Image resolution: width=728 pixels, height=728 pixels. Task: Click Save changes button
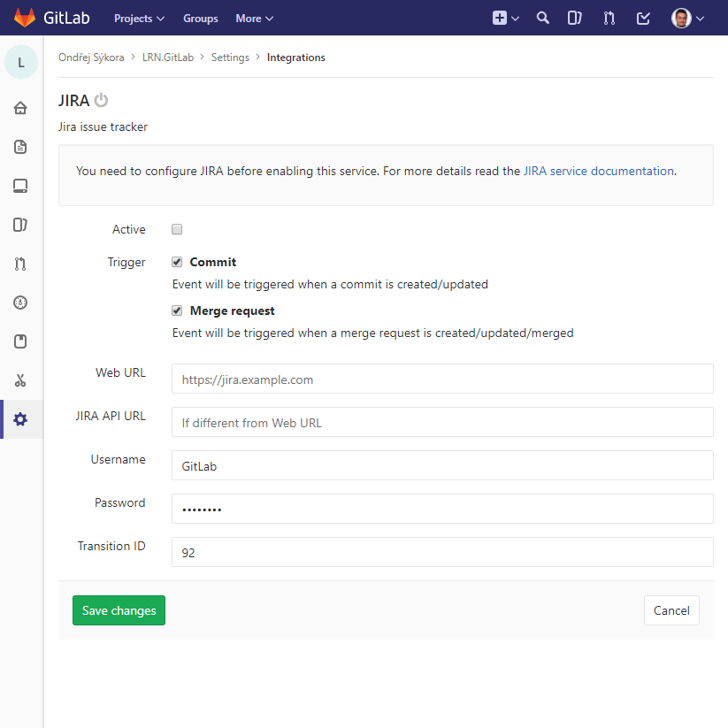point(119,610)
